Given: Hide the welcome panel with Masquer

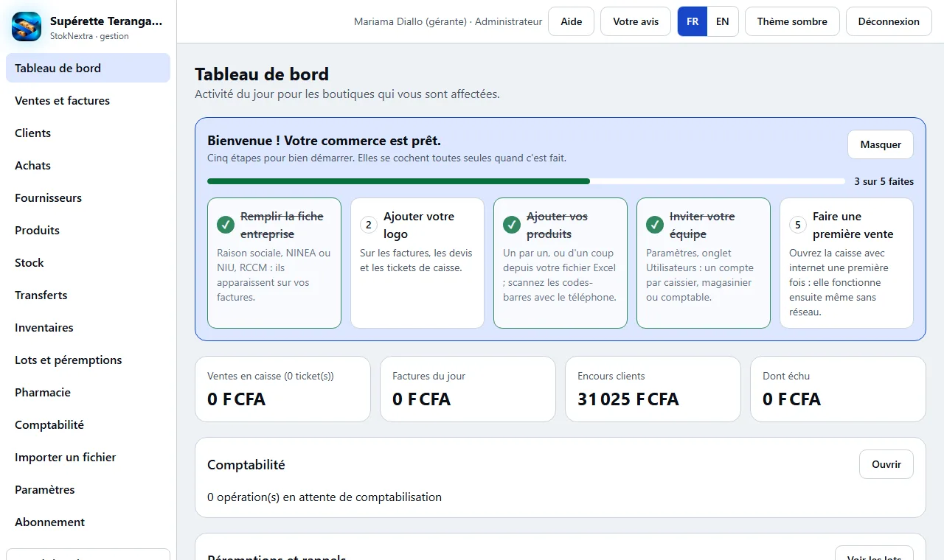Looking at the screenshot, I should [x=881, y=144].
